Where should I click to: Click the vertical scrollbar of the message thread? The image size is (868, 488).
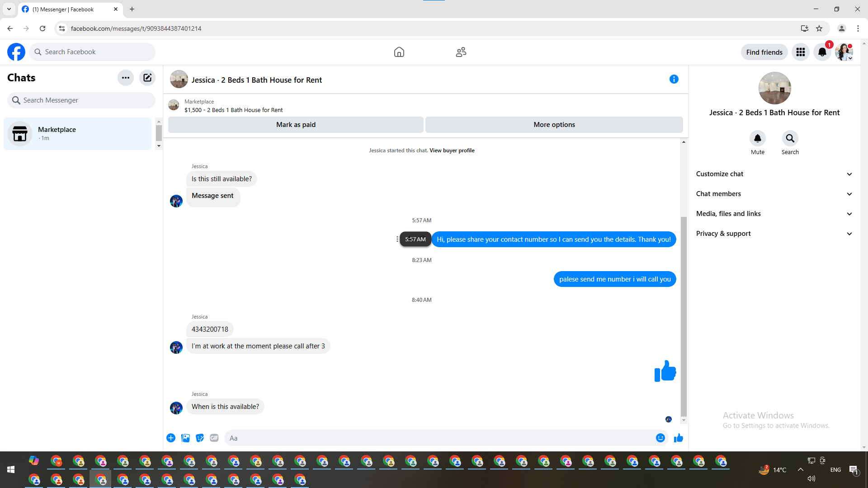(x=684, y=316)
